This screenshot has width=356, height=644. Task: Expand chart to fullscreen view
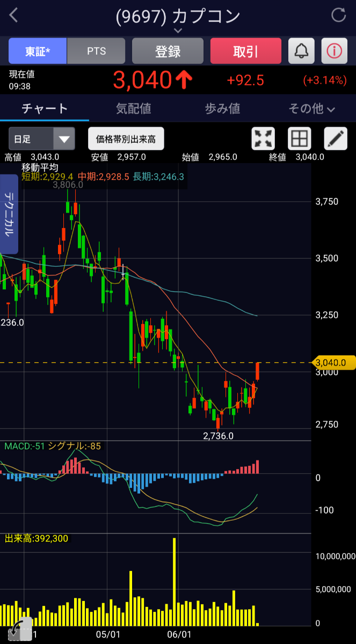pyautogui.click(x=263, y=139)
